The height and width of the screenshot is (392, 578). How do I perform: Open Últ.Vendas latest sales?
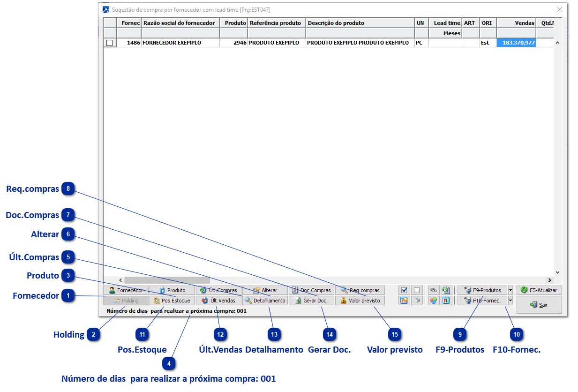[x=218, y=301]
